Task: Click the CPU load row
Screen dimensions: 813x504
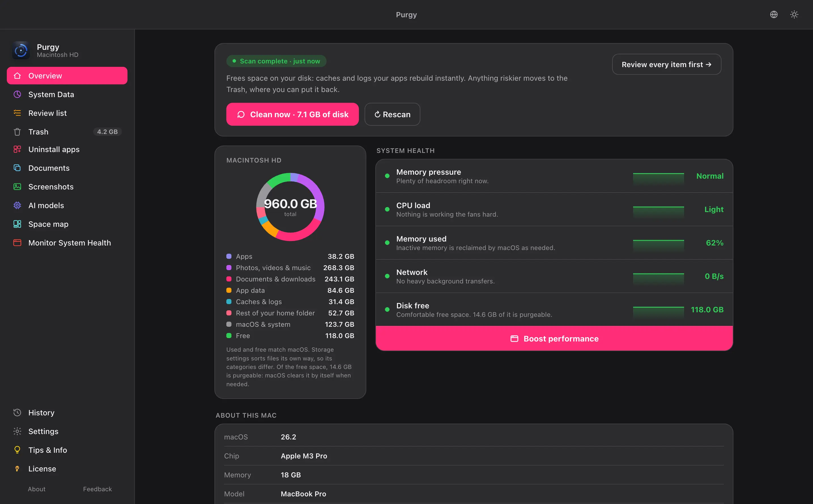Action: (x=554, y=209)
